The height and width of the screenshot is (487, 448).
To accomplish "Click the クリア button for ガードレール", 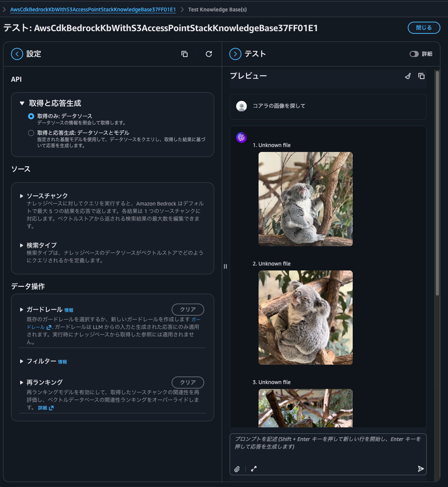I will 188,309.
